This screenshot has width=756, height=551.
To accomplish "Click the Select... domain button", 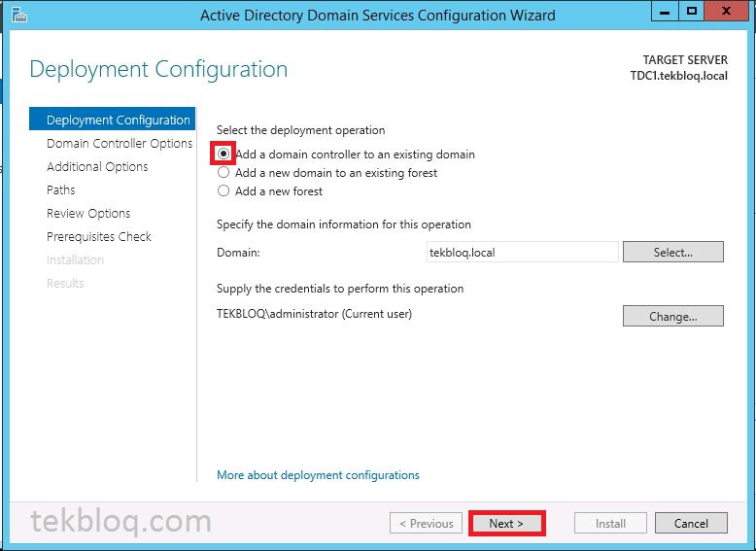I will pyautogui.click(x=673, y=252).
